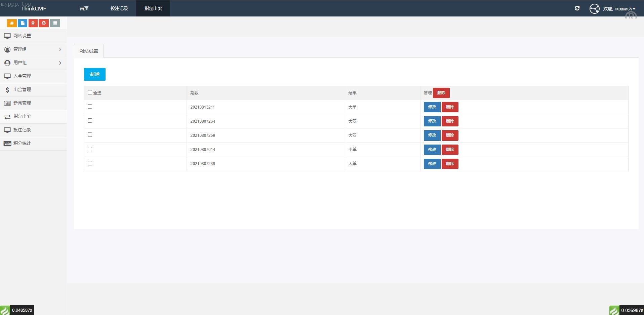
Task: Open the 欢迎 TK08yn6h user dropdown
Action: pyautogui.click(x=619, y=9)
